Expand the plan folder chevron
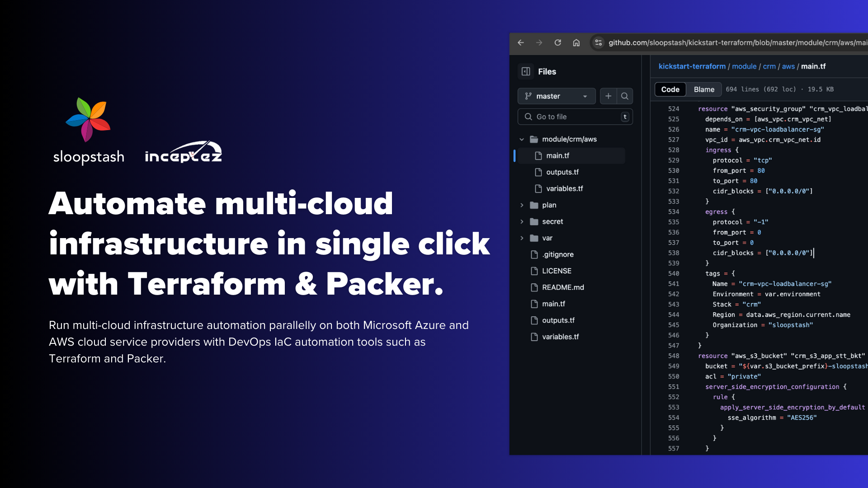Image resolution: width=868 pixels, height=488 pixels. (522, 205)
